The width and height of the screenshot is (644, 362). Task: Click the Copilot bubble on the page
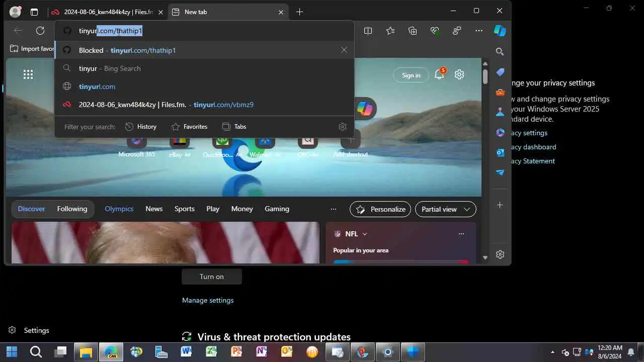[365, 109]
